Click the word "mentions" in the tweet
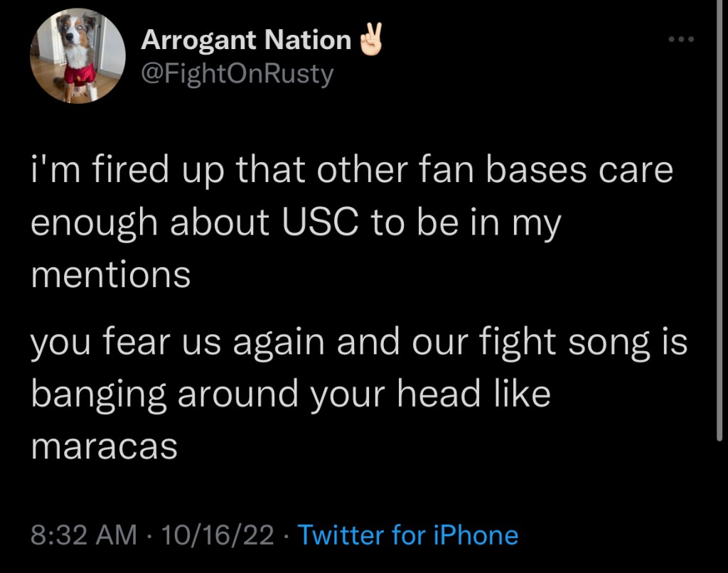Image resolution: width=728 pixels, height=573 pixels. coord(110,274)
